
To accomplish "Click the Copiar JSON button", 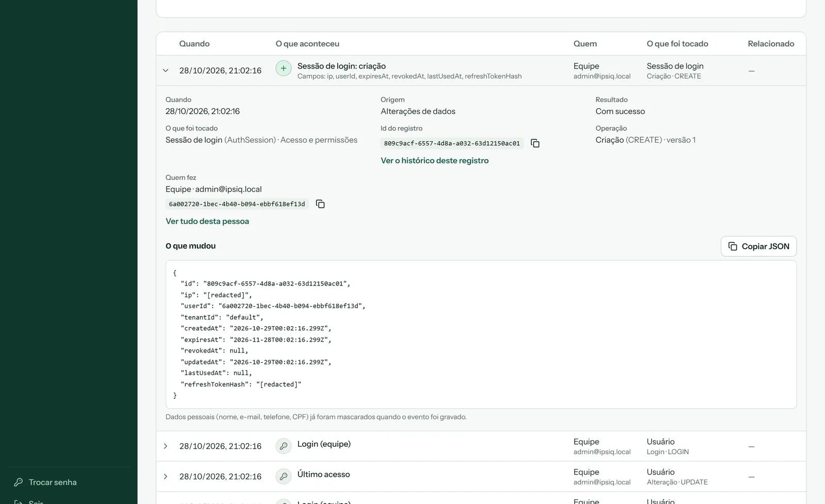I will [758, 246].
